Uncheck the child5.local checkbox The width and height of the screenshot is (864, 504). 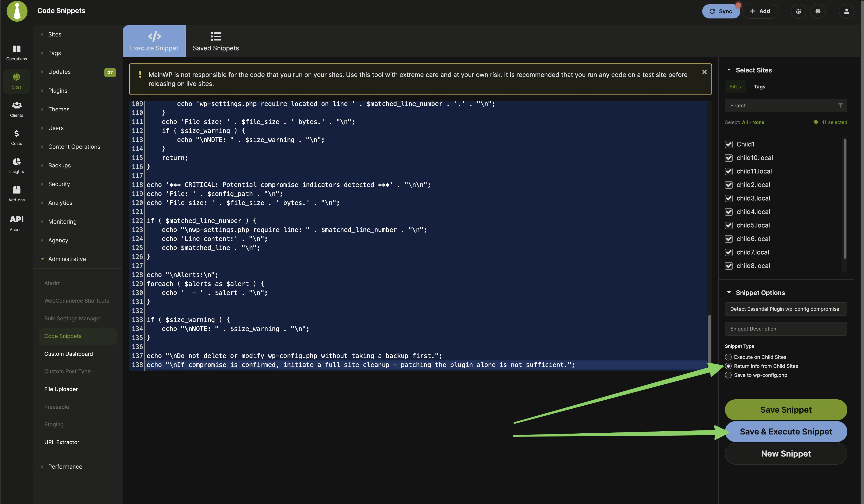point(729,225)
